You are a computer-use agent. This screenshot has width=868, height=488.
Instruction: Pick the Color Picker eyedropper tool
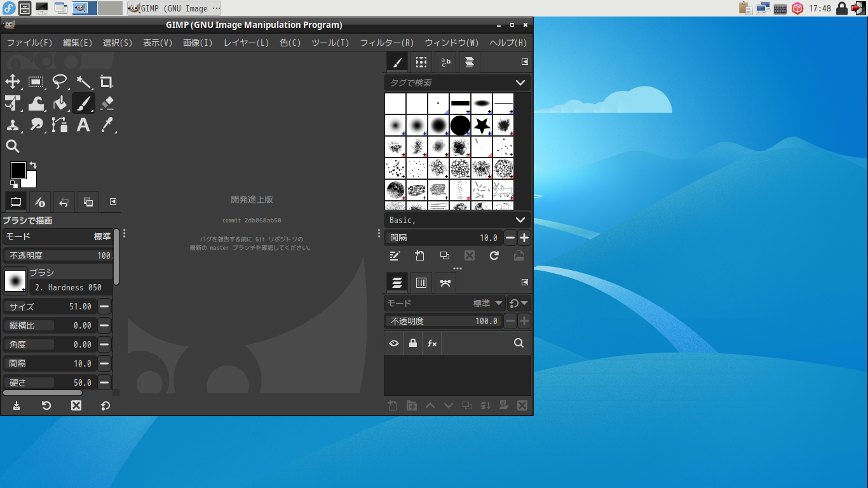tap(107, 125)
